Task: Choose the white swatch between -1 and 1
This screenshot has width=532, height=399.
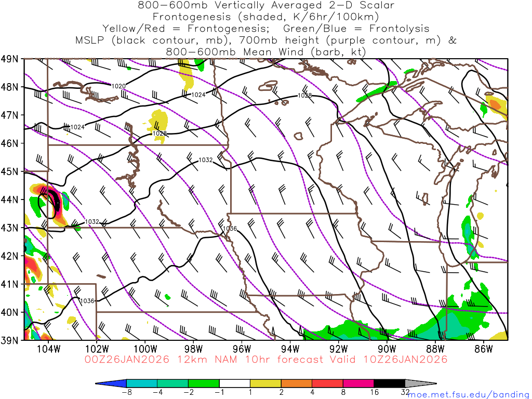Action: (x=235, y=383)
